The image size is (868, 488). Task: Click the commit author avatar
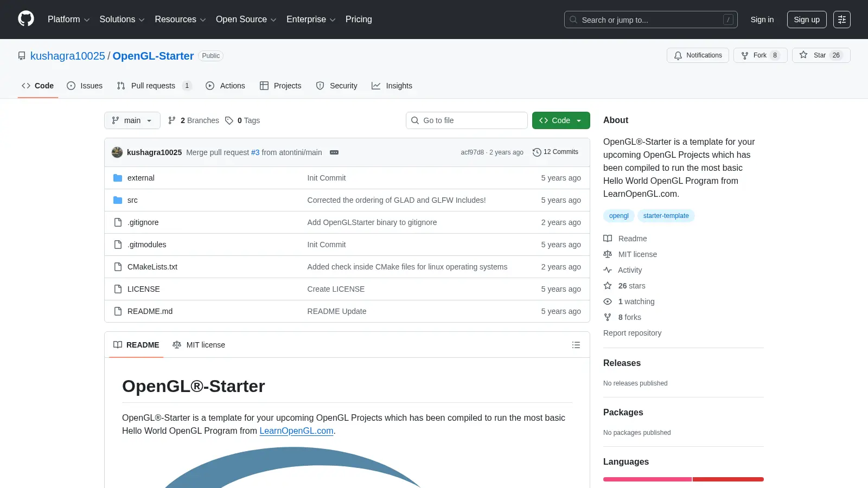[117, 152]
